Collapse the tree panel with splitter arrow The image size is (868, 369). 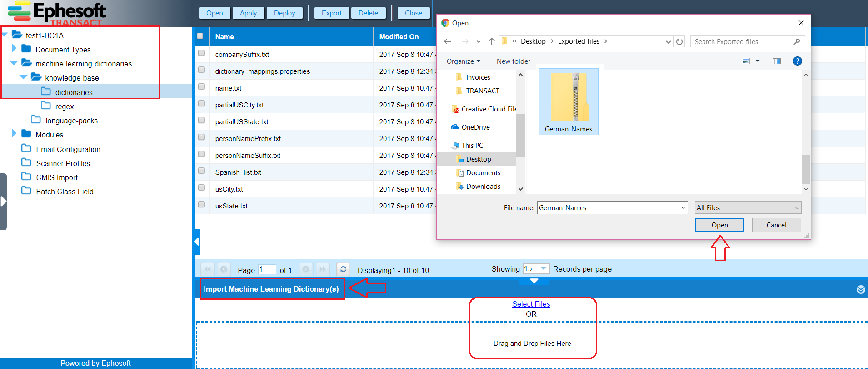[x=197, y=242]
